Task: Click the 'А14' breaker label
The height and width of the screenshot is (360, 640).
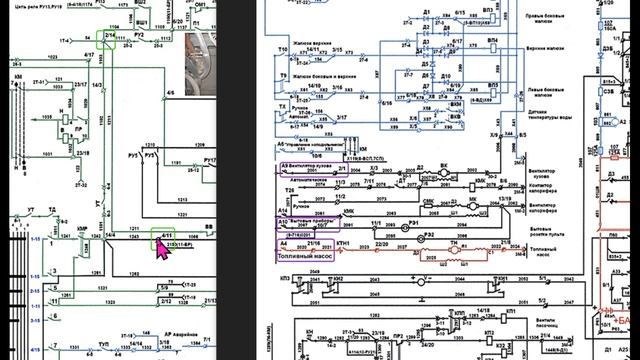Action: tap(283, 211)
